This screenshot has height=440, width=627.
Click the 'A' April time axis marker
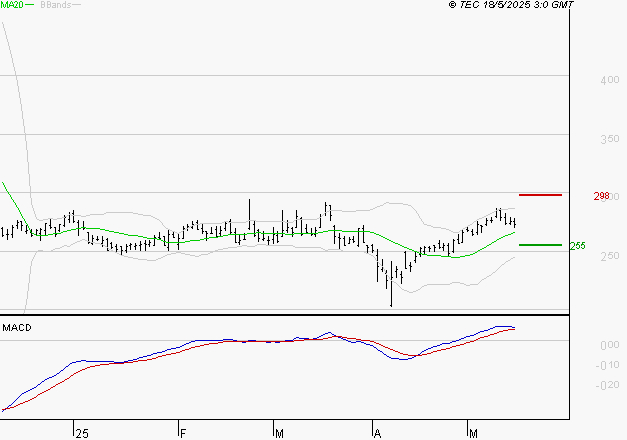(378, 432)
